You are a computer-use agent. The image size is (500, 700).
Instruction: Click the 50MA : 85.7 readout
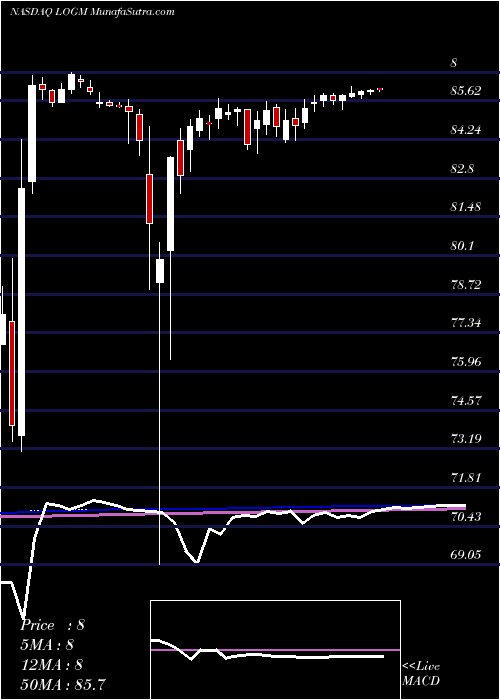click(63, 684)
